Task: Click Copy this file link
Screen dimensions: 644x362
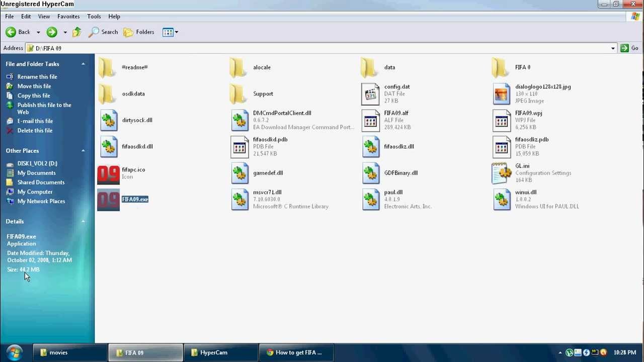Action: pos(34,96)
